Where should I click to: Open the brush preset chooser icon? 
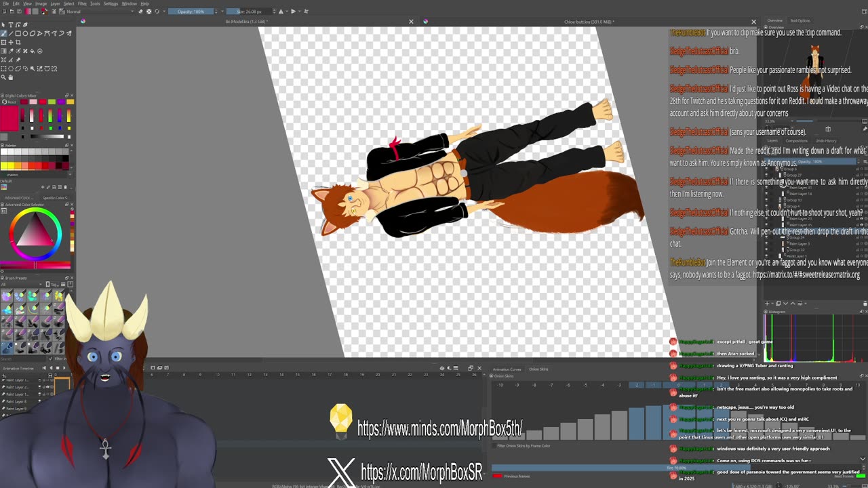pos(62,12)
